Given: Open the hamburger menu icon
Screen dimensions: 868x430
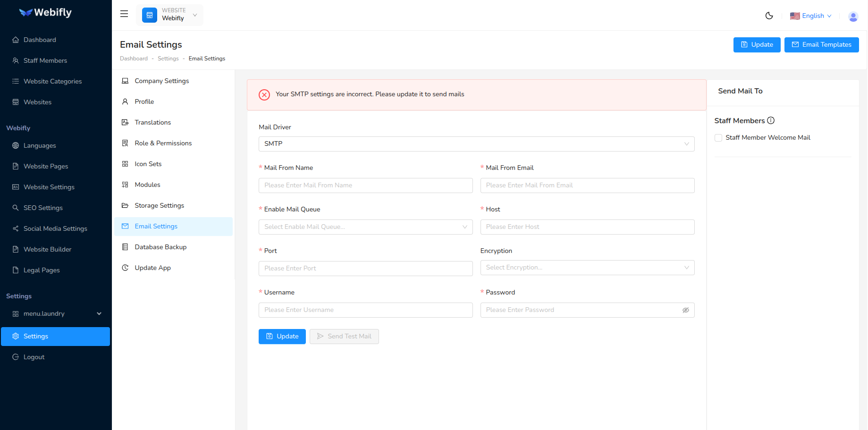Looking at the screenshot, I should pyautogui.click(x=124, y=14).
